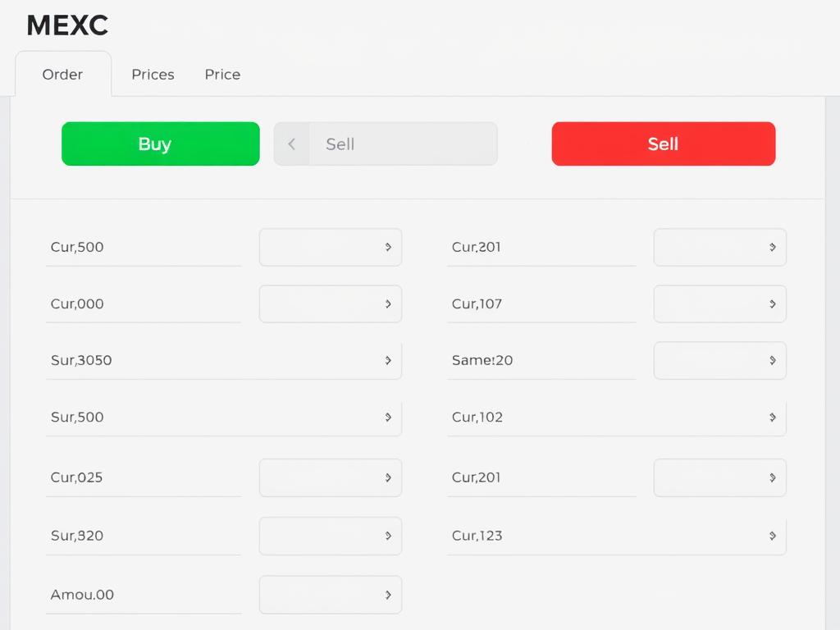Open the Order tab
Viewport: 840px width, 630px height.
pyautogui.click(x=62, y=74)
